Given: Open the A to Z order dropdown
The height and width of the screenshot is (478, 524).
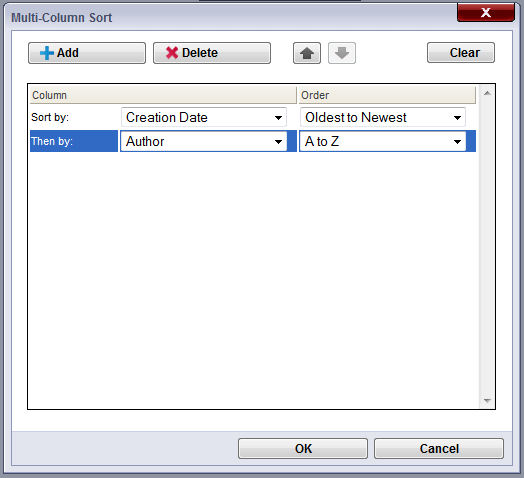Looking at the screenshot, I should [383, 141].
